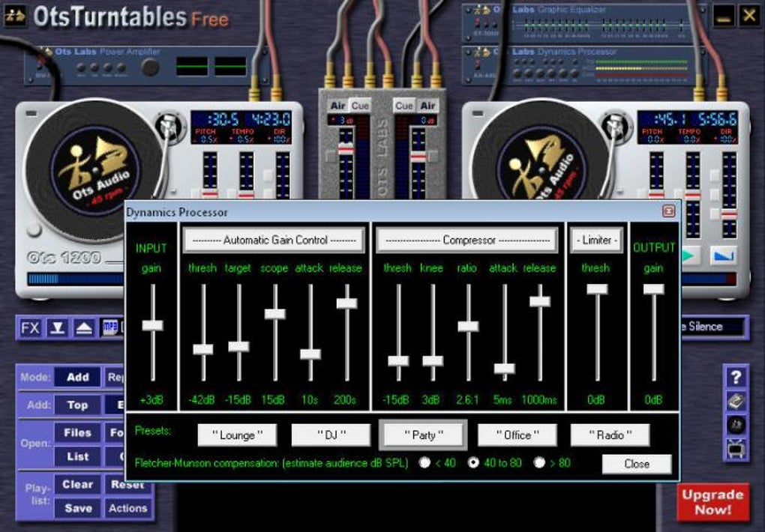Open the Ots Labs Dynamics Processor rack unit

click(583, 65)
